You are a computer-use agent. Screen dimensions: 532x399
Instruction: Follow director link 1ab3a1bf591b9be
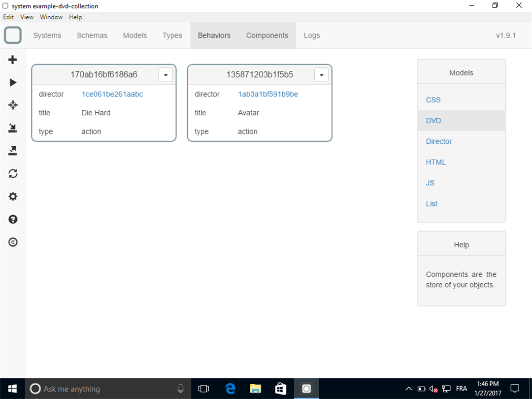tap(268, 94)
